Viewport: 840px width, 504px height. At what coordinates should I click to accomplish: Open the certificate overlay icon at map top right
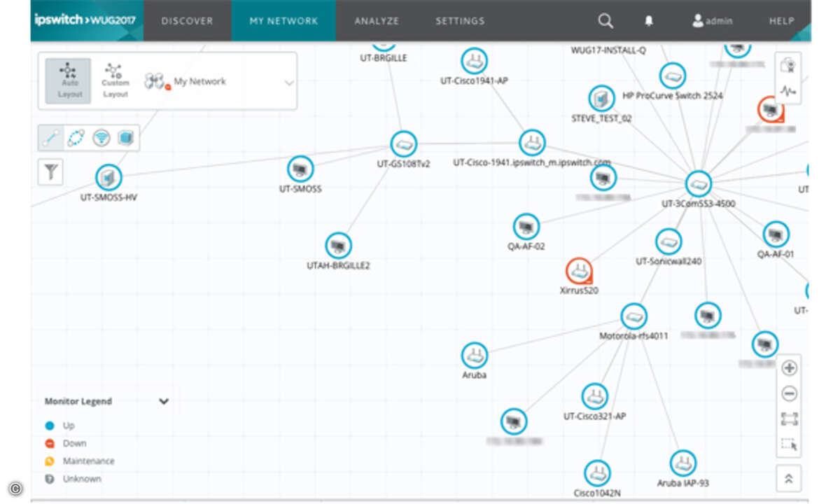pyautogui.click(x=789, y=65)
